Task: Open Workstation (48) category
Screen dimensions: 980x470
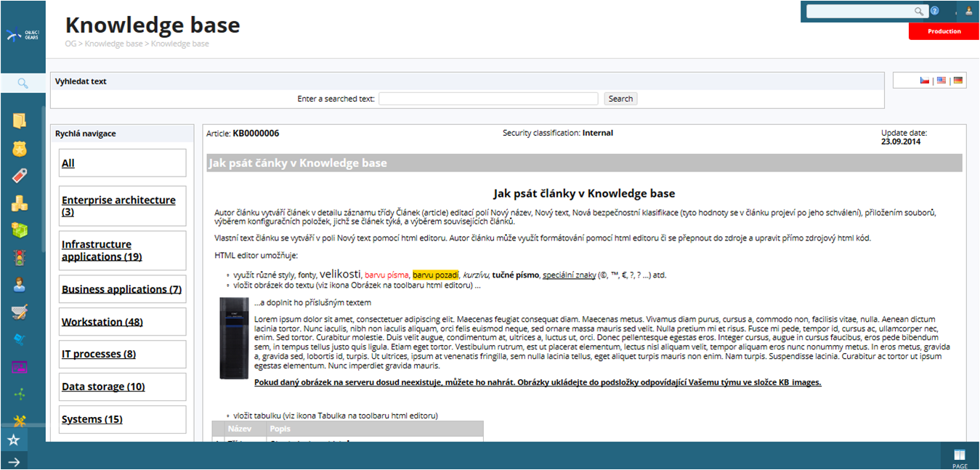Action: click(x=122, y=322)
